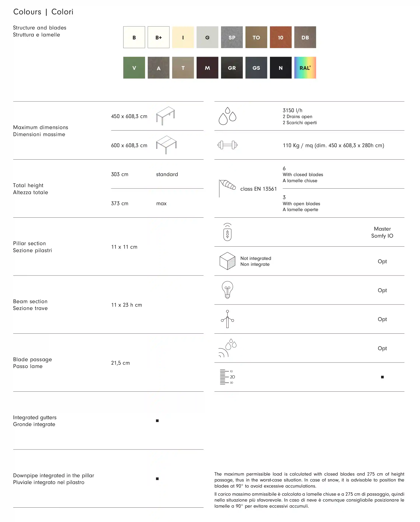The width and height of the screenshot is (420, 522).
Task: Select the green V colour swatch
Action: pos(134,68)
